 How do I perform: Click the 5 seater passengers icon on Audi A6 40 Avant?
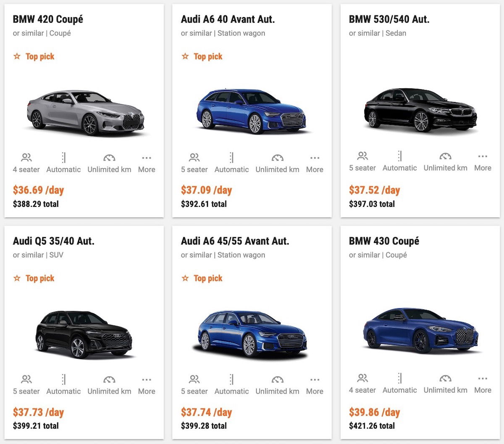click(x=194, y=158)
